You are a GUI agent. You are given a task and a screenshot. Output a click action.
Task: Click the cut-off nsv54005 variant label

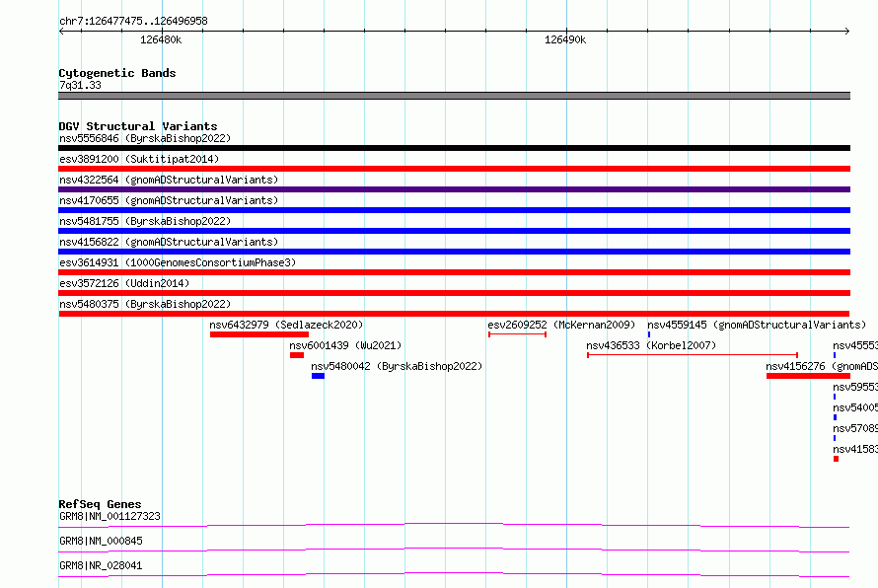click(x=855, y=407)
